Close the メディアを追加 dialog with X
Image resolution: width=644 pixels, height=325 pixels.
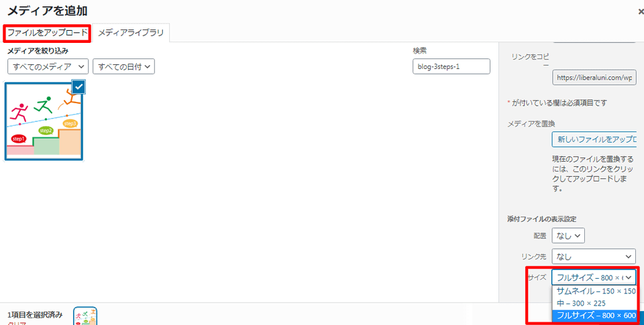(x=641, y=11)
